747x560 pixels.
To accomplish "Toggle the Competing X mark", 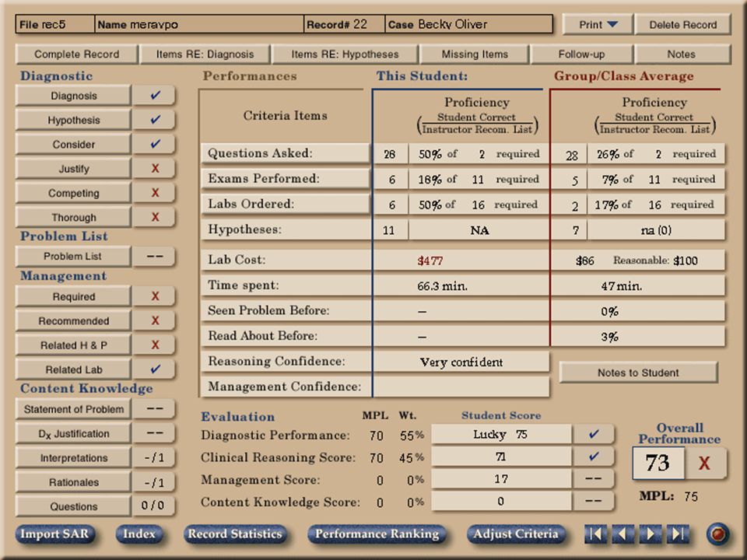I will point(154,193).
